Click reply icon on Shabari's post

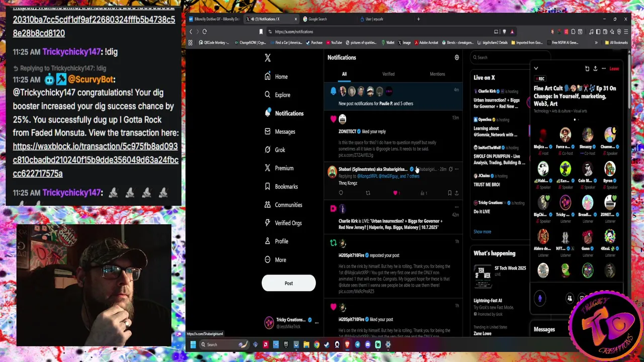[x=341, y=193]
